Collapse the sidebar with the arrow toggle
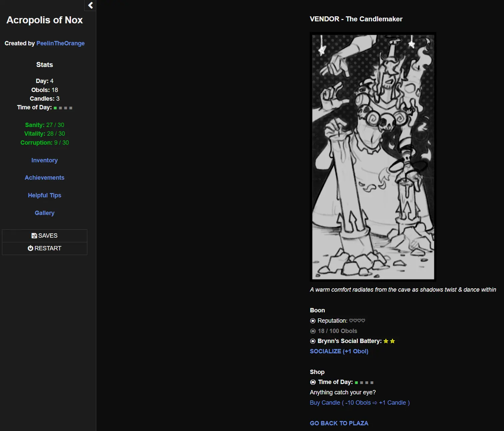This screenshot has height=431, width=504. 90,5
